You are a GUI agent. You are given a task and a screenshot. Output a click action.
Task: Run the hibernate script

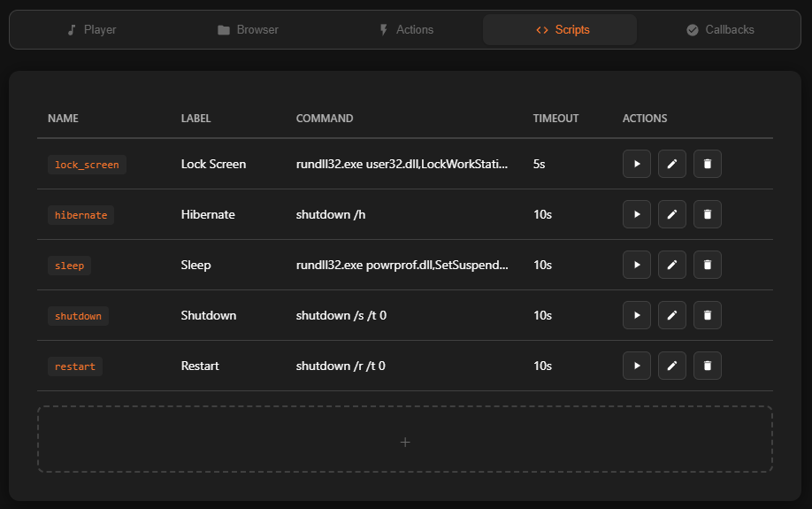click(x=637, y=214)
